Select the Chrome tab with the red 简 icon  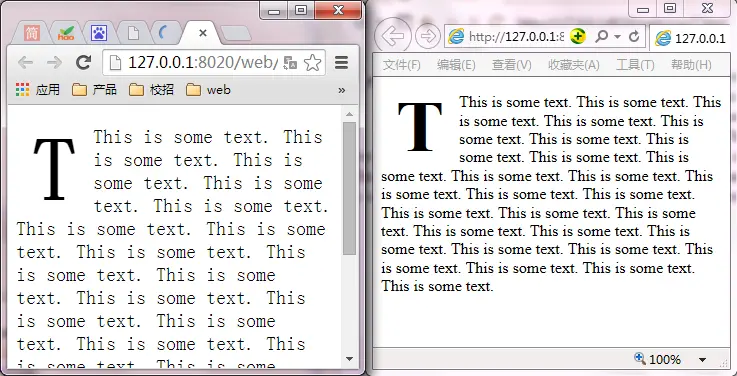31,33
